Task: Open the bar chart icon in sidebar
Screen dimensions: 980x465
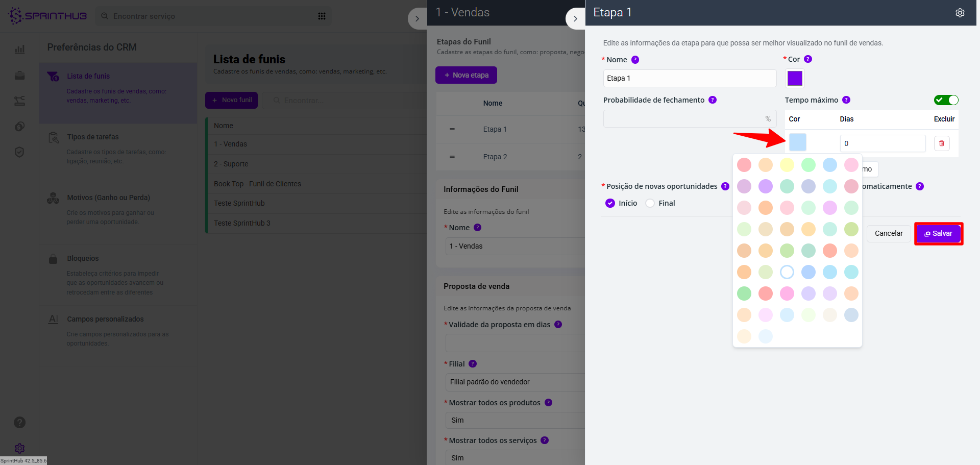Action: [x=19, y=50]
